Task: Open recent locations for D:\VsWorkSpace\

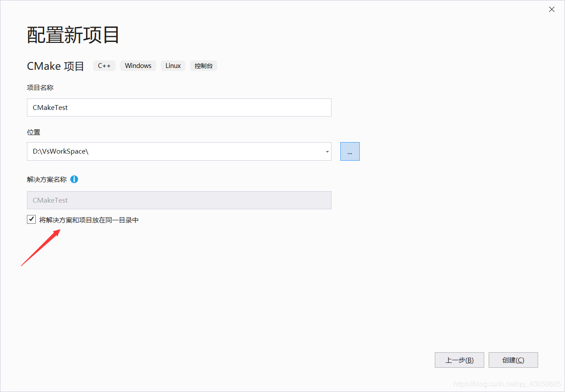Action: coord(327,151)
